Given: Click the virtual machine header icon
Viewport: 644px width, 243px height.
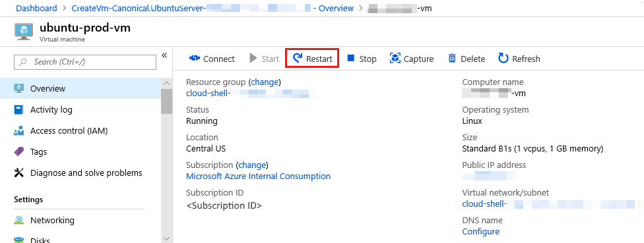Looking at the screenshot, I should (24, 32).
